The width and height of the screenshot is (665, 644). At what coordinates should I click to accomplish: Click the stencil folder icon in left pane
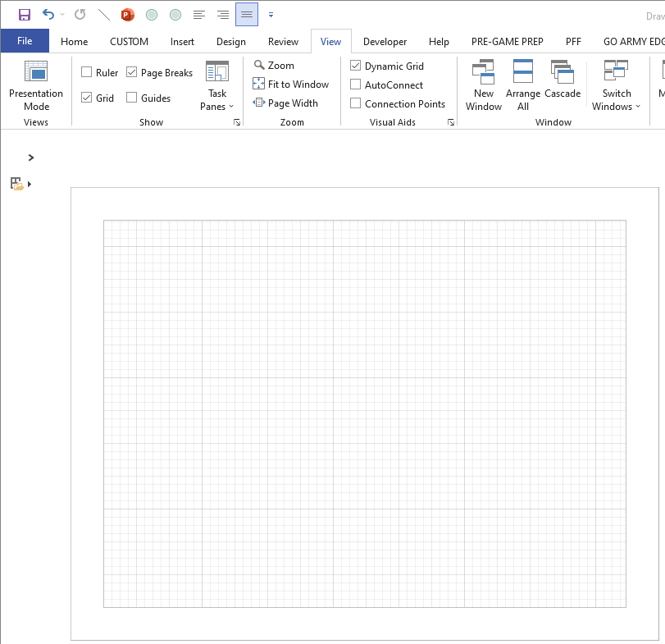(x=16, y=184)
